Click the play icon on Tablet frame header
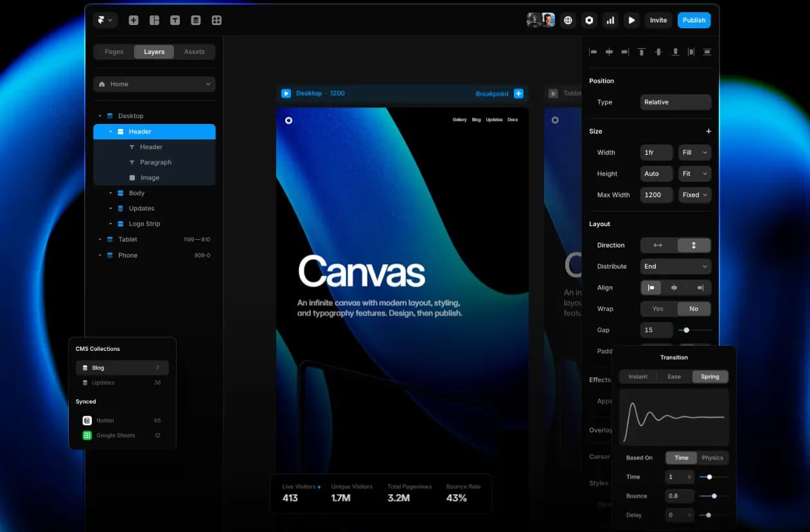This screenshot has width=810, height=532. (x=553, y=94)
